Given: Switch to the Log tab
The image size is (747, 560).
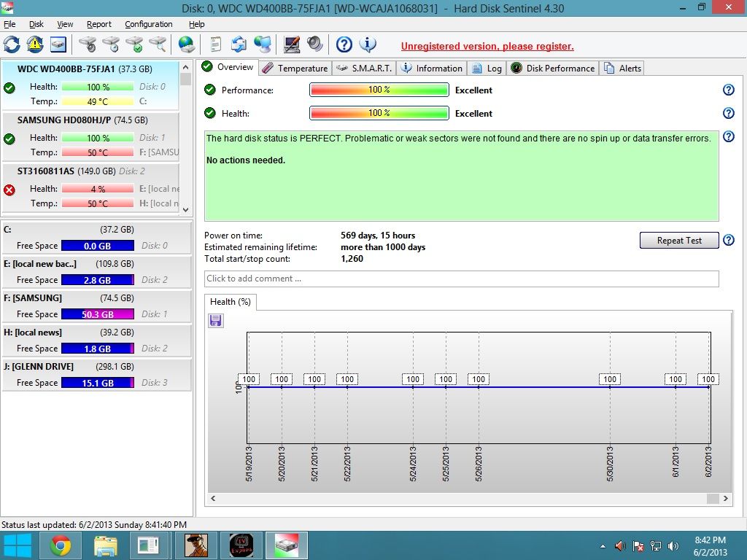Looking at the screenshot, I should pyautogui.click(x=487, y=68).
